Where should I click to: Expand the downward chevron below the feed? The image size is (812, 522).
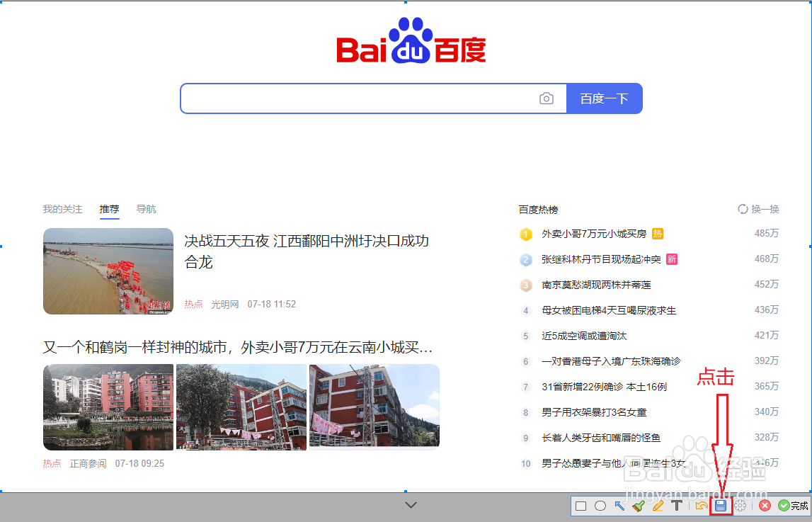(411, 504)
